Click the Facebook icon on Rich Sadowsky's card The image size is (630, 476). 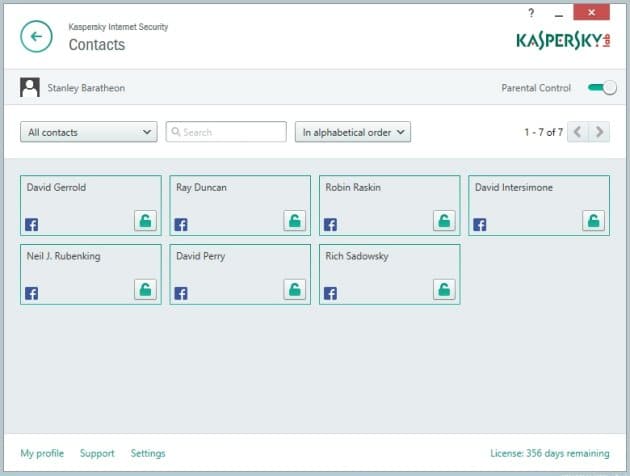[x=330, y=293]
